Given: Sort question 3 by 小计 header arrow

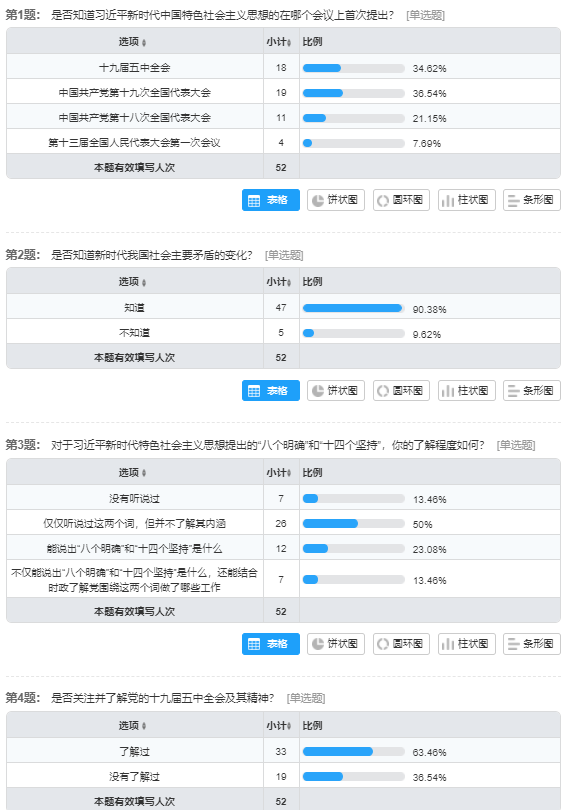Looking at the screenshot, I should pos(289,473).
